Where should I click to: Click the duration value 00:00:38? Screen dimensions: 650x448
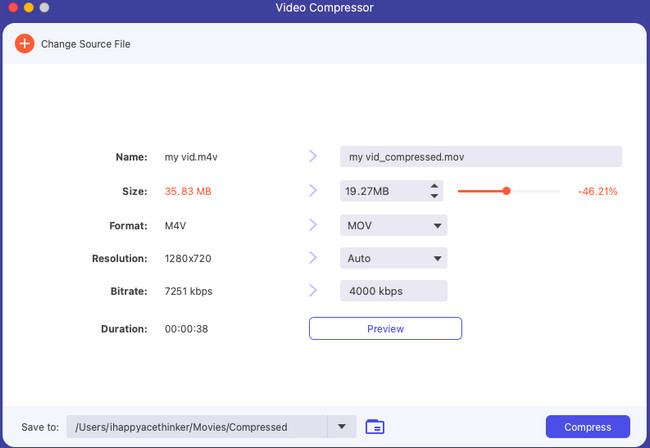(186, 329)
